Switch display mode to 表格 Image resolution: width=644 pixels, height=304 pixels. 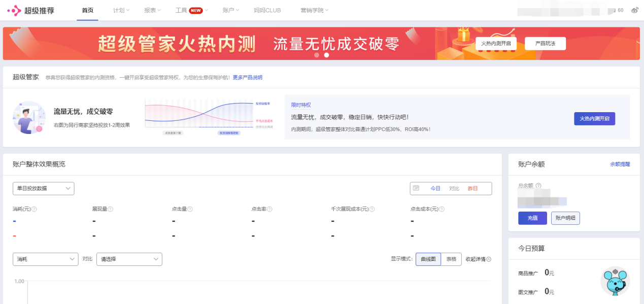(x=451, y=259)
